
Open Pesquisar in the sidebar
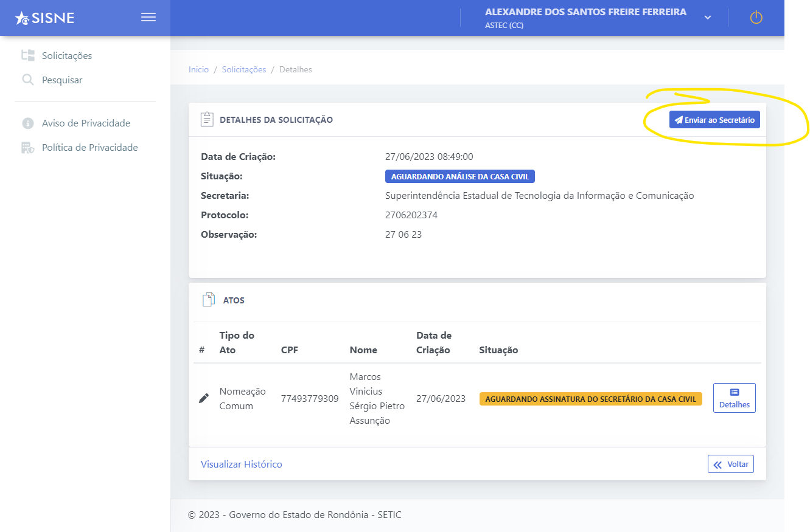click(62, 80)
